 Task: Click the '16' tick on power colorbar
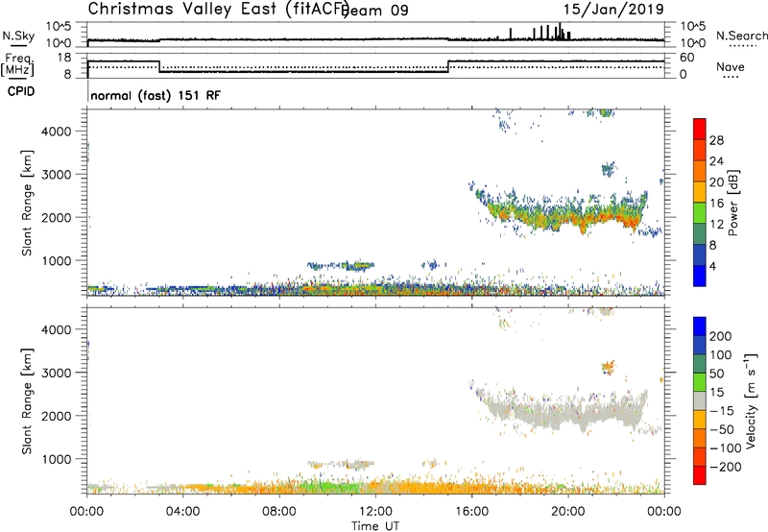[x=716, y=204]
